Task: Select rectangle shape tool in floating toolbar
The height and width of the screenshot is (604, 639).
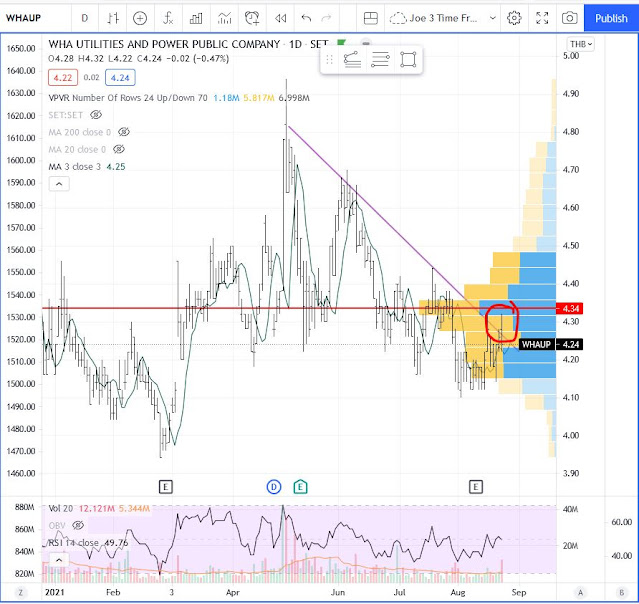Action: click(x=408, y=60)
